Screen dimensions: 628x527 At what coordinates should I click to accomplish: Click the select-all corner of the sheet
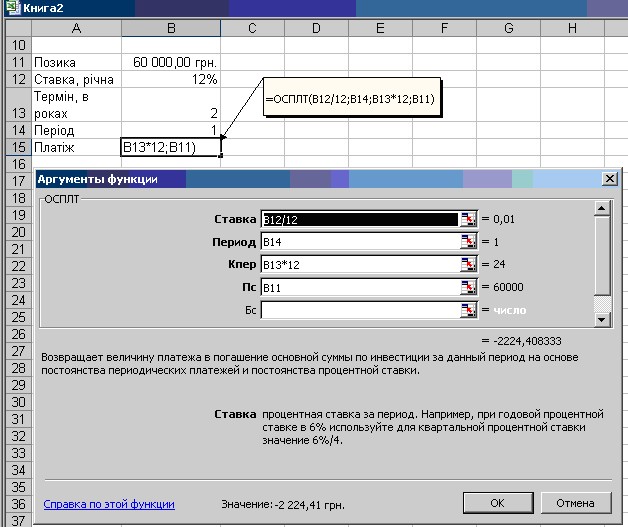[18, 28]
